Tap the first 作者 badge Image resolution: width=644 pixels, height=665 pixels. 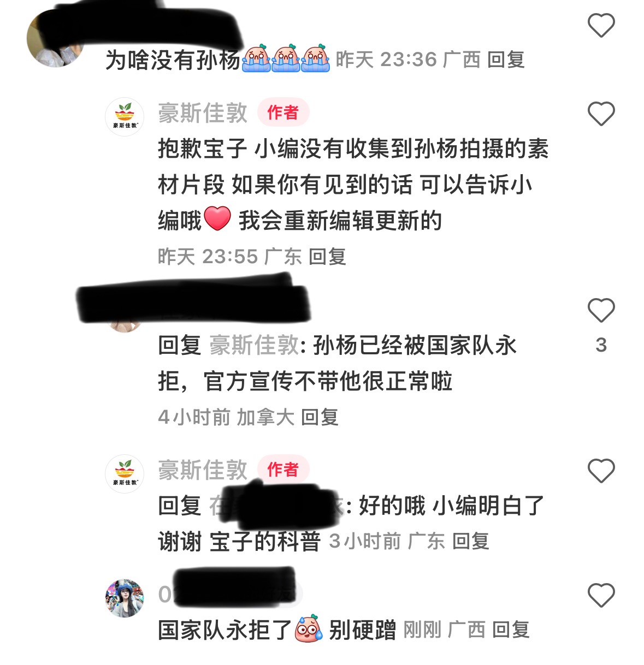click(283, 112)
